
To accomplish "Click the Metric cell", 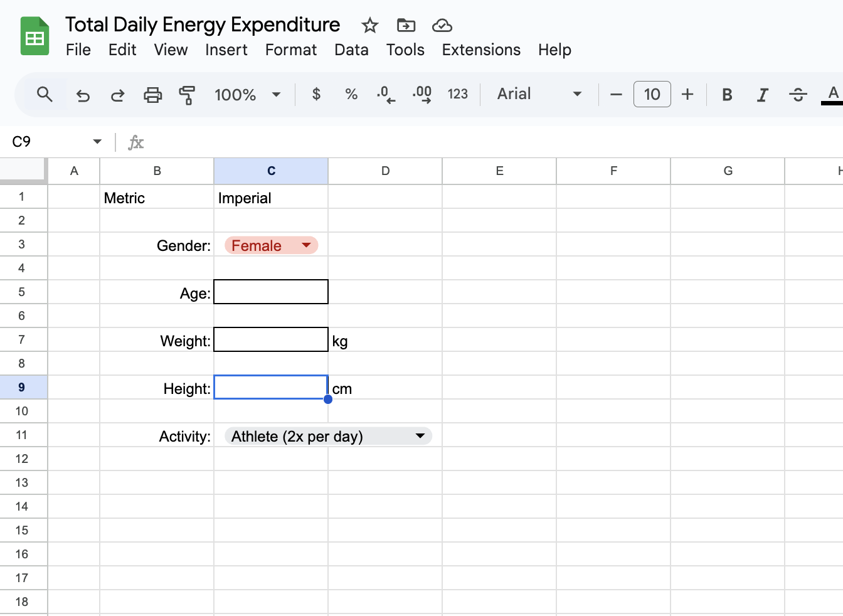I will (x=157, y=197).
